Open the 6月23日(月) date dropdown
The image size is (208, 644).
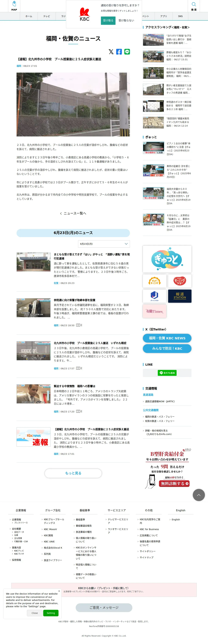coord(104,244)
